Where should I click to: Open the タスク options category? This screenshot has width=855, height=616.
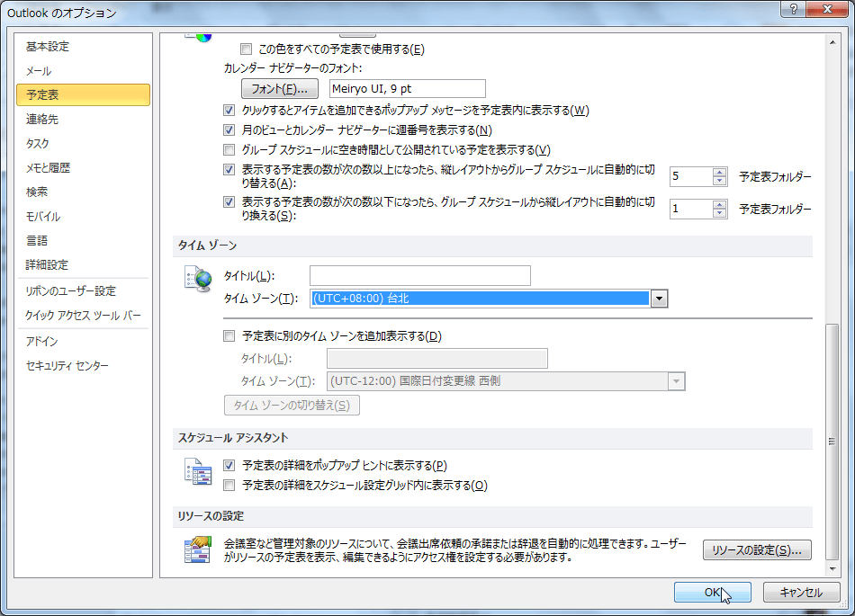(83, 144)
